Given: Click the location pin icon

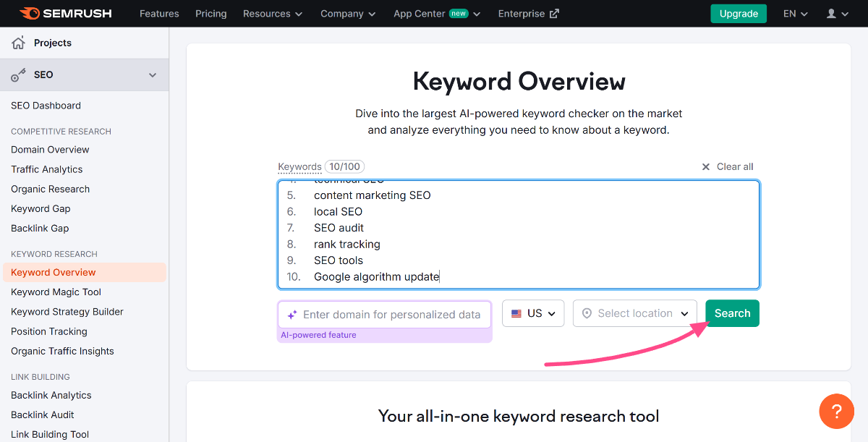Looking at the screenshot, I should [587, 313].
